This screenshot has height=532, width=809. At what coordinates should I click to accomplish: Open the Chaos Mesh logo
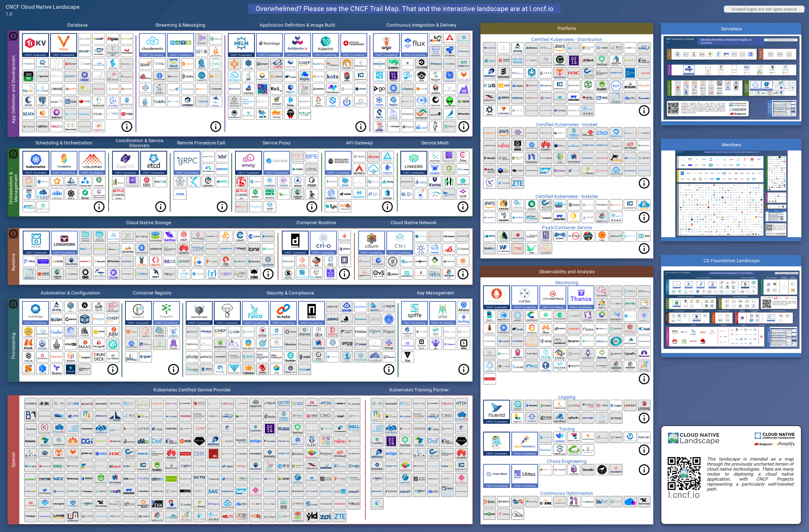pyautogui.click(x=497, y=476)
